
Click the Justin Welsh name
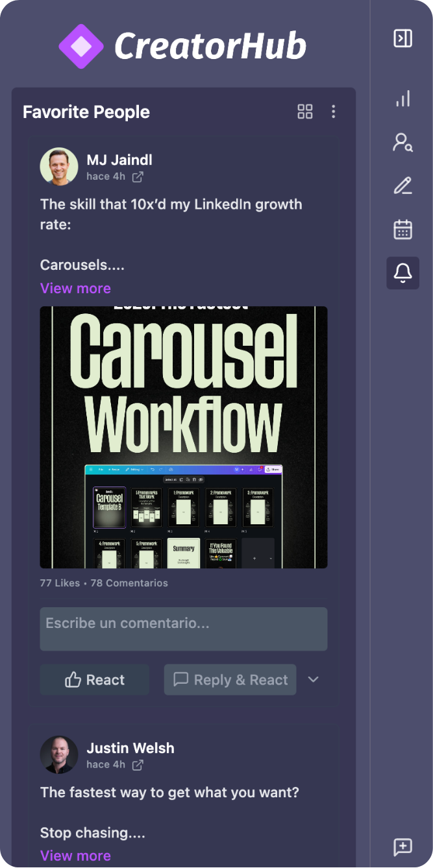(130, 747)
